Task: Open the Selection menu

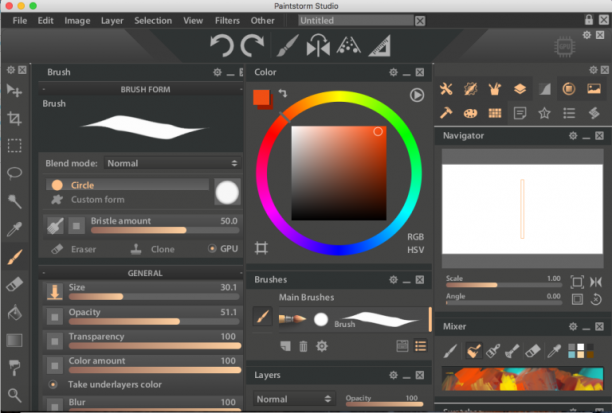Action: click(153, 21)
